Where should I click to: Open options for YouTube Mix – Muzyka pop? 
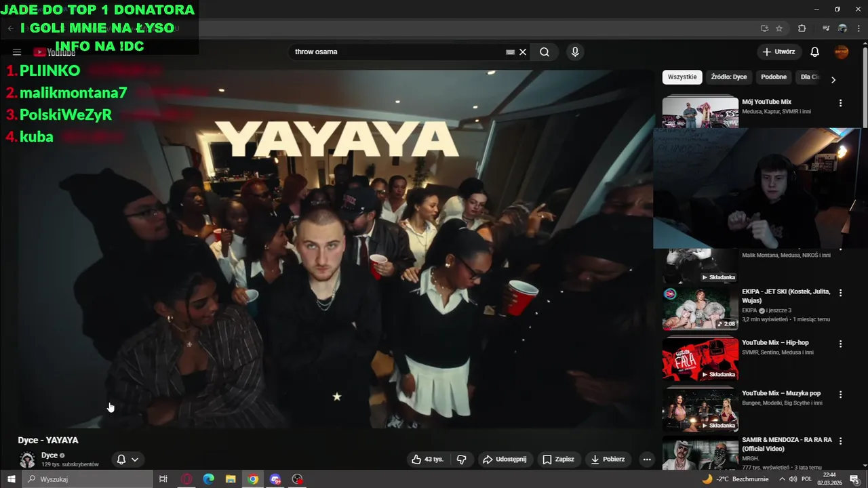pos(841,394)
